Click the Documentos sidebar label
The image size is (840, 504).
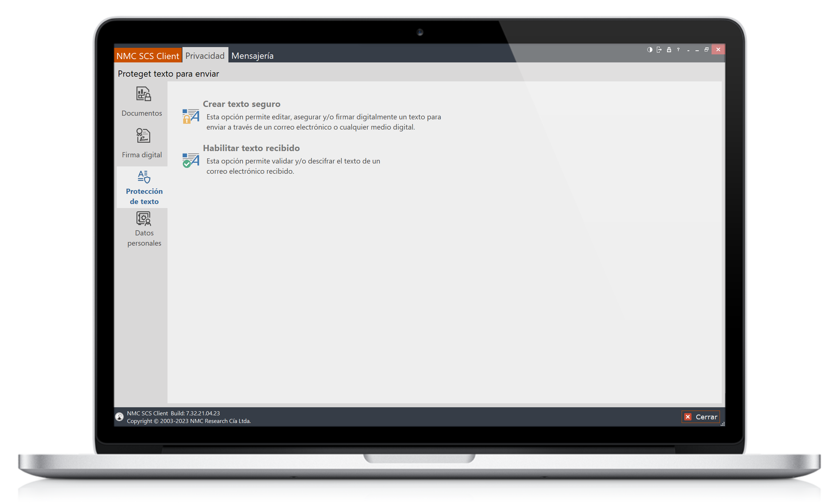click(142, 113)
